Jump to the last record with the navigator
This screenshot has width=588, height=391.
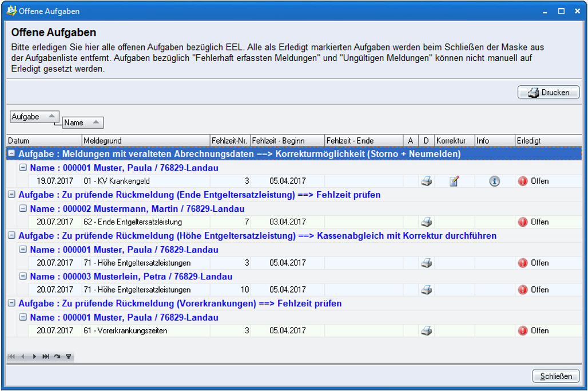point(45,357)
